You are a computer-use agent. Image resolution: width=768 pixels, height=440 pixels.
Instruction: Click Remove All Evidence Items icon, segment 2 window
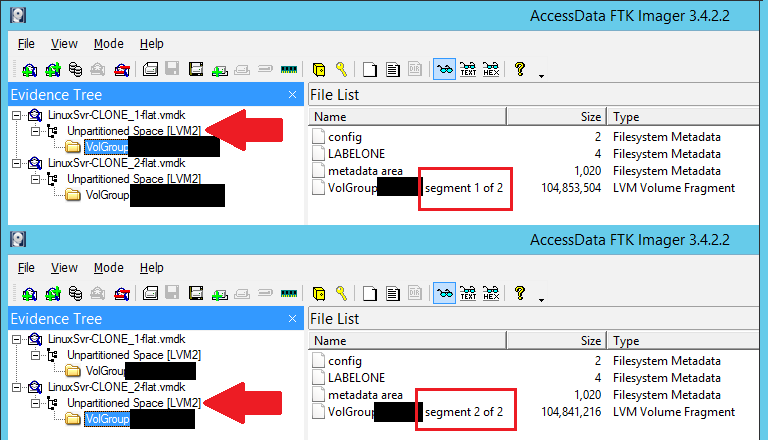tap(121, 293)
